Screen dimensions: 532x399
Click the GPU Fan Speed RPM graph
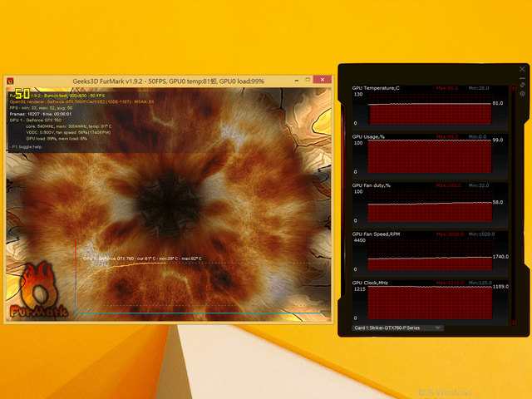(430, 254)
